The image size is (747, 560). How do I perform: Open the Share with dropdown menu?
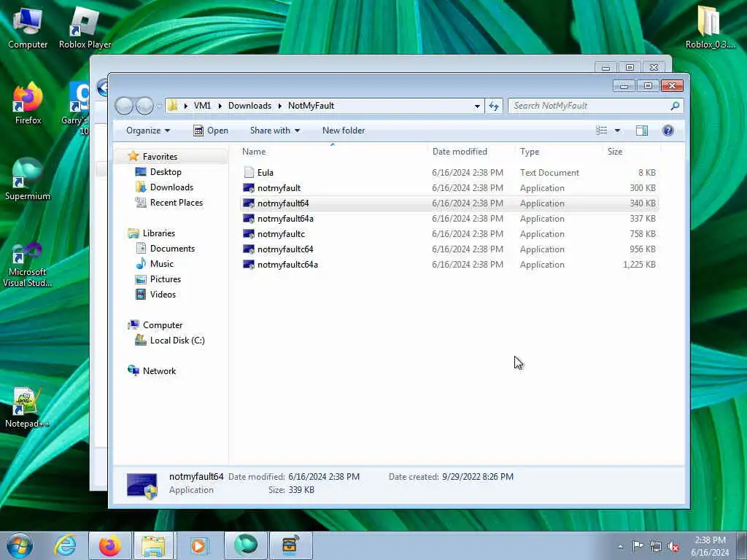275,131
